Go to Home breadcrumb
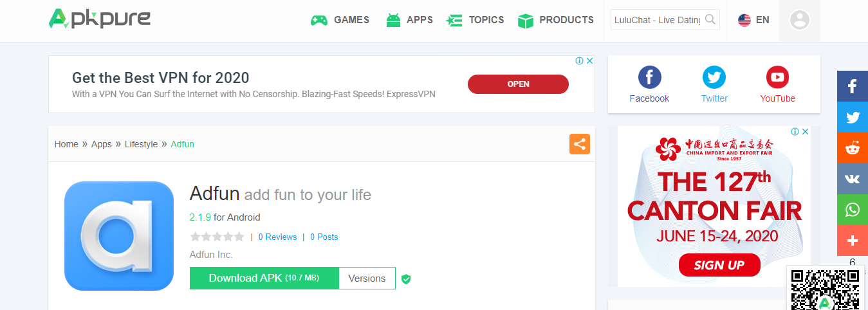The height and width of the screenshot is (310, 868). [x=66, y=144]
